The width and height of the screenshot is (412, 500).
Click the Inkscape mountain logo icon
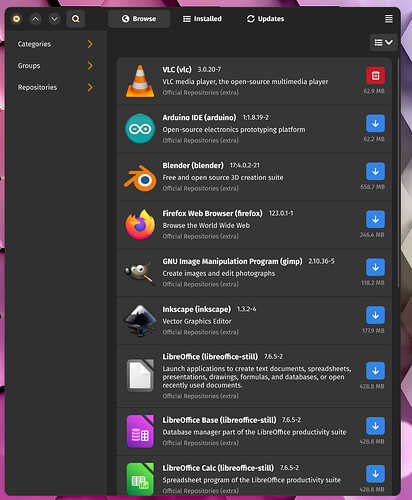pos(140,320)
